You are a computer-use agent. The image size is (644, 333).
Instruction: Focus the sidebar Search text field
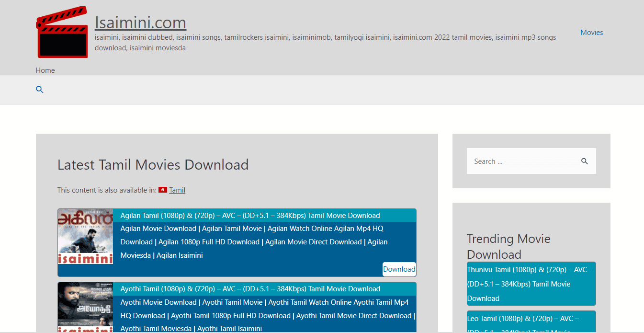click(522, 161)
